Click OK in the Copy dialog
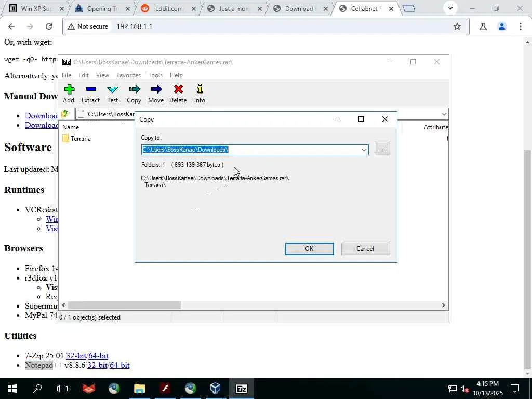 310,249
